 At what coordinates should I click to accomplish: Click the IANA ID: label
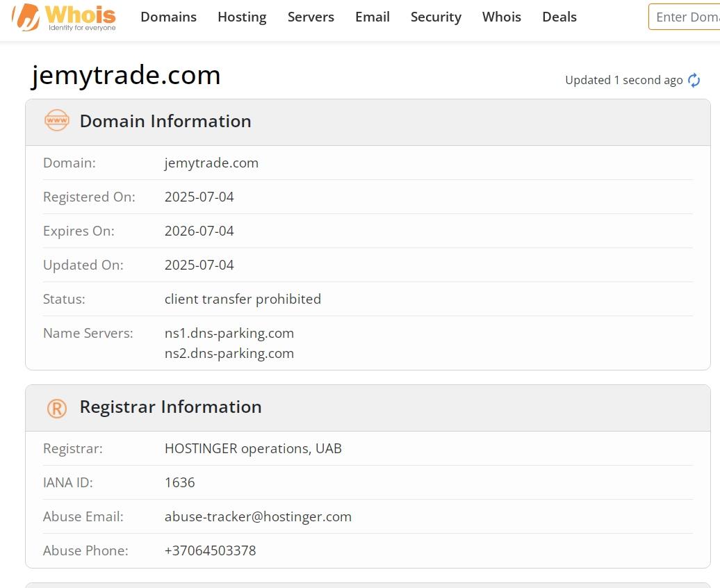[67, 482]
